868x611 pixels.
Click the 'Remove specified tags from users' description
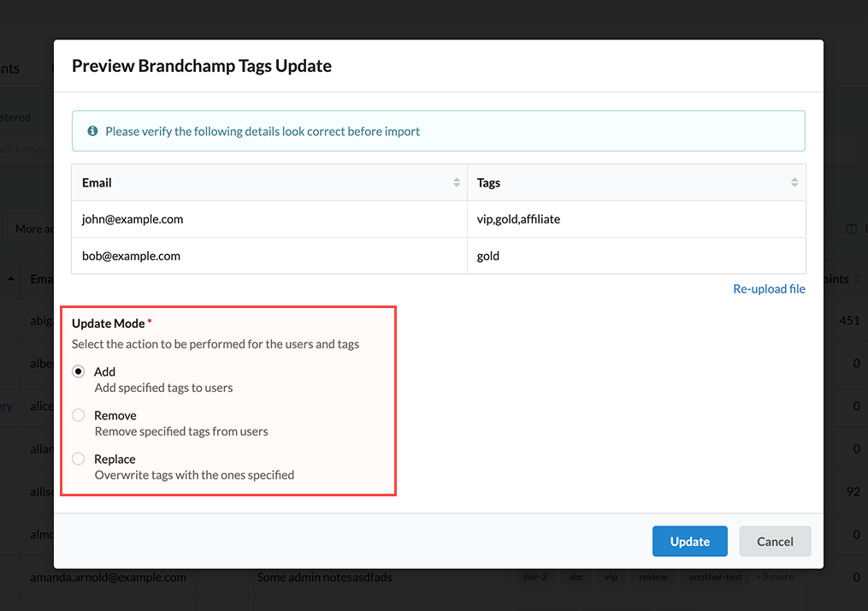181,431
